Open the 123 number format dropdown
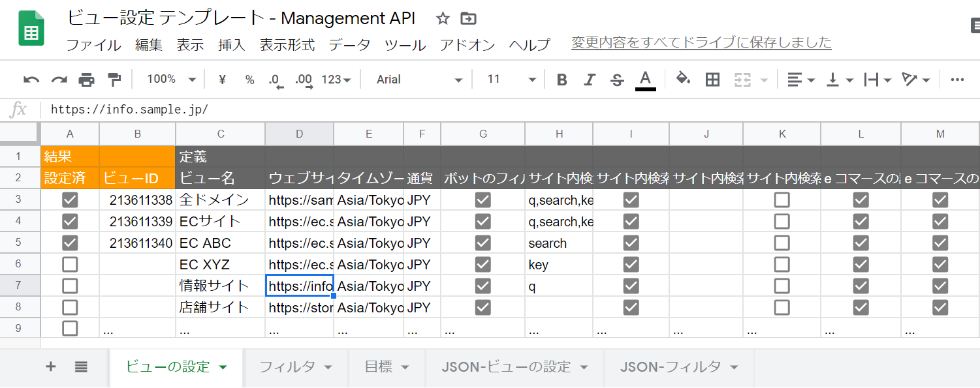Image resolution: width=980 pixels, height=388 pixels. pyautogui.click(x=336, y=80)
